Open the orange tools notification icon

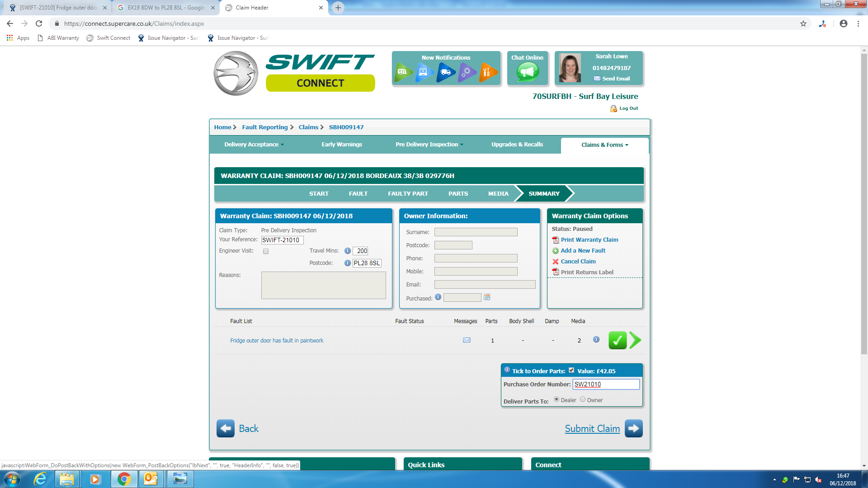coord(487,72)
